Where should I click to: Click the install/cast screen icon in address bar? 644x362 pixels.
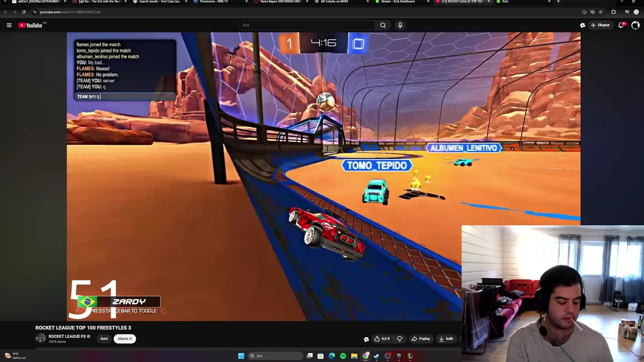[x=584, y=12]
